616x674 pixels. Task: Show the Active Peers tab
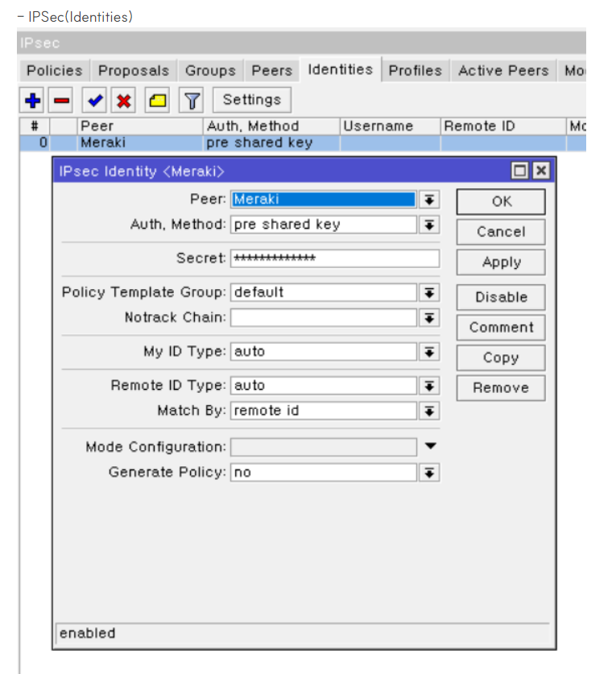(x=503, y=71)
